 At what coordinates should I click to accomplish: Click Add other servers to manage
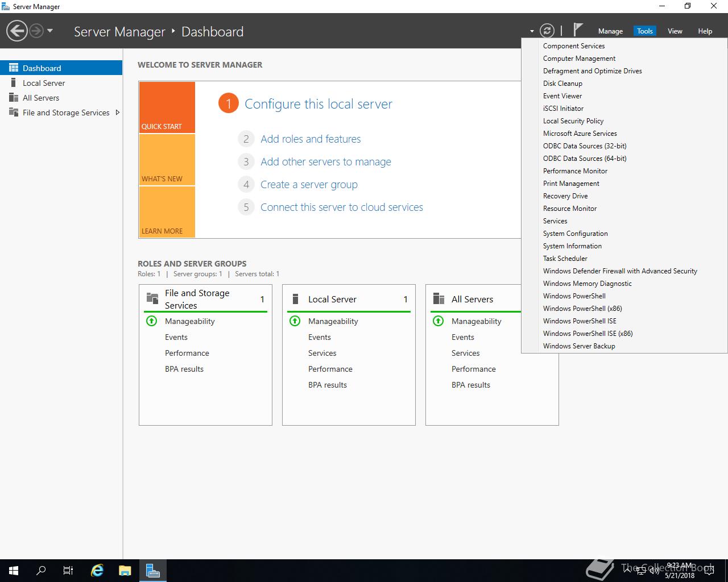[326, 161]
